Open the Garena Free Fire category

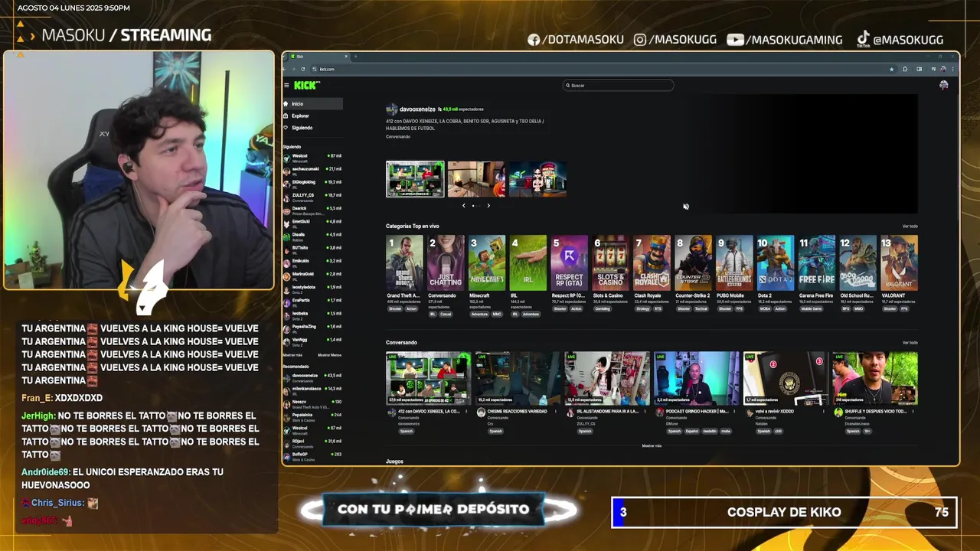(x=816, y=263)
